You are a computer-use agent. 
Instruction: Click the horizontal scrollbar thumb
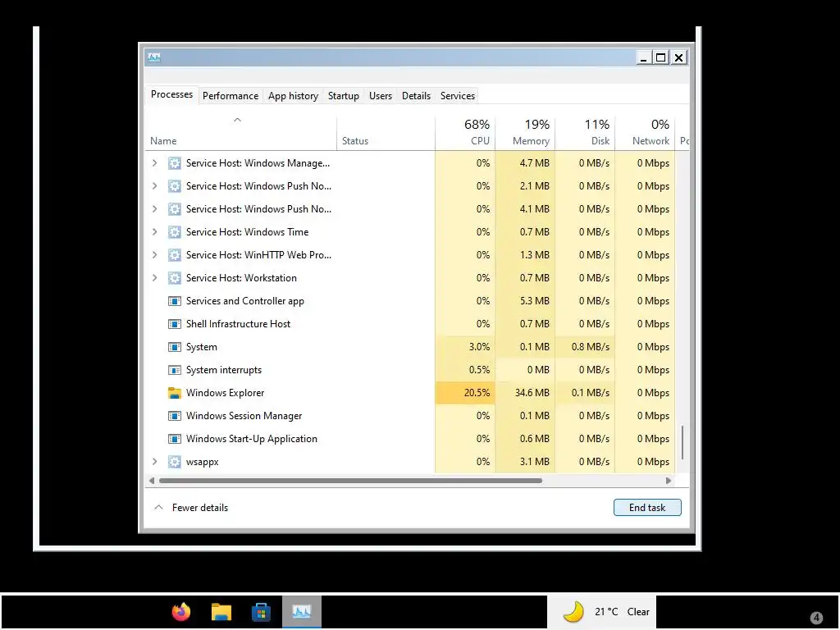(351, 481)
